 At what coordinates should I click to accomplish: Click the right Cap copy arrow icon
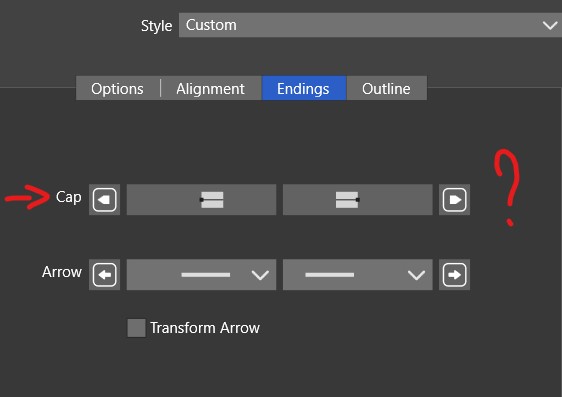454,200
